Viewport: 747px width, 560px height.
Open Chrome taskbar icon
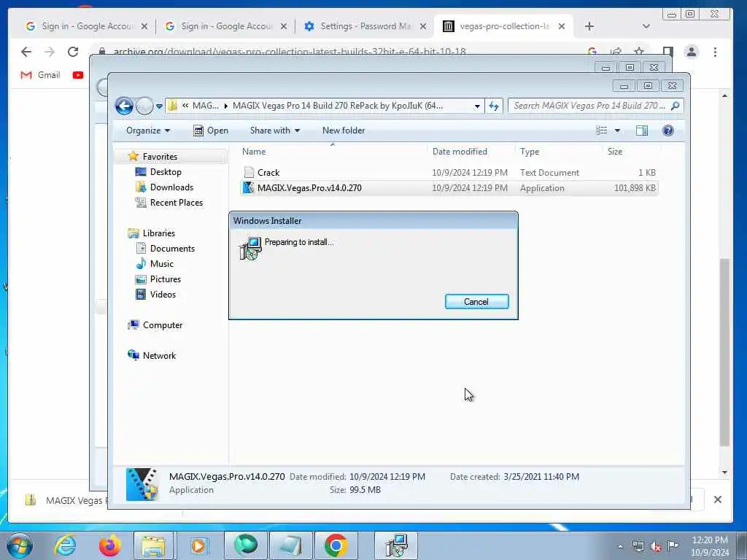(336, 545)
